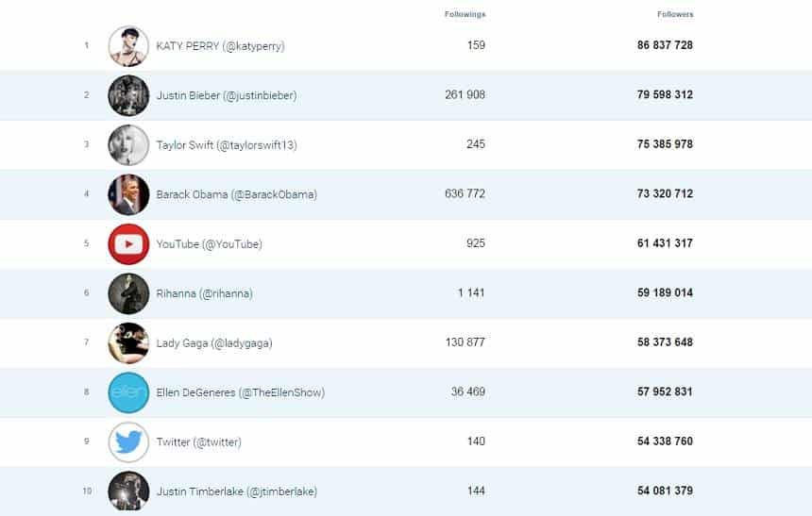
Task: Open Lady Gaga's profile picture
Action: pyautogui.click(x=128, y=342)
